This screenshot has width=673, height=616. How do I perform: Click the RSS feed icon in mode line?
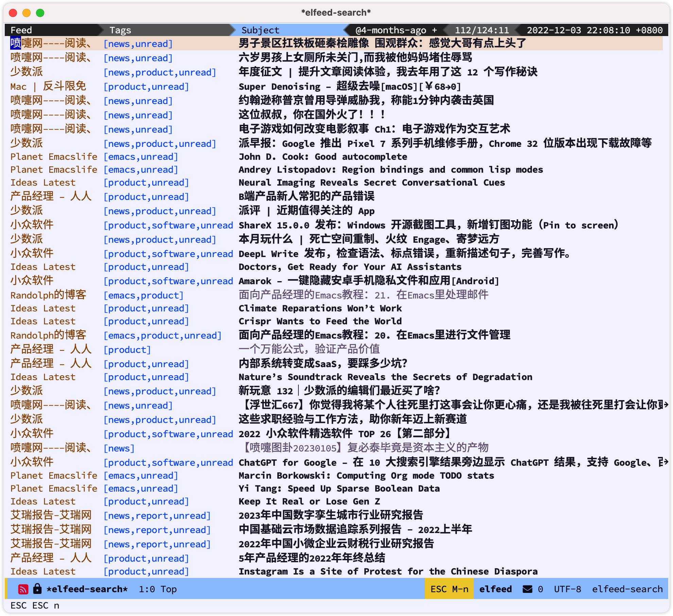point(23,589)
